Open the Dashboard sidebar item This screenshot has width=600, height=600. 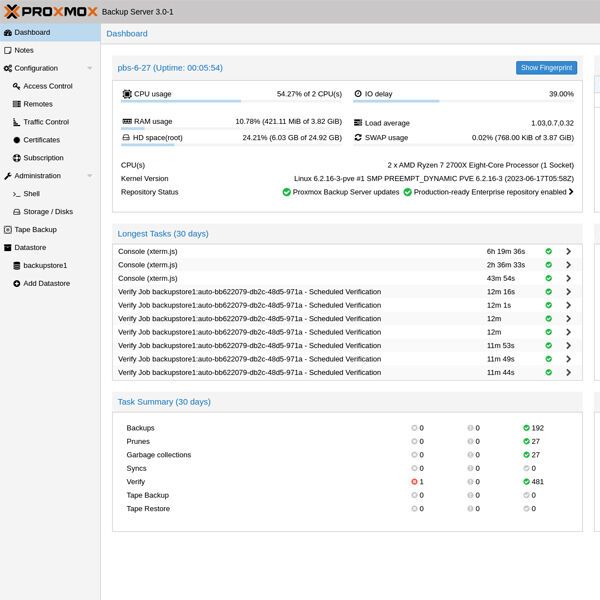point(50,33)
